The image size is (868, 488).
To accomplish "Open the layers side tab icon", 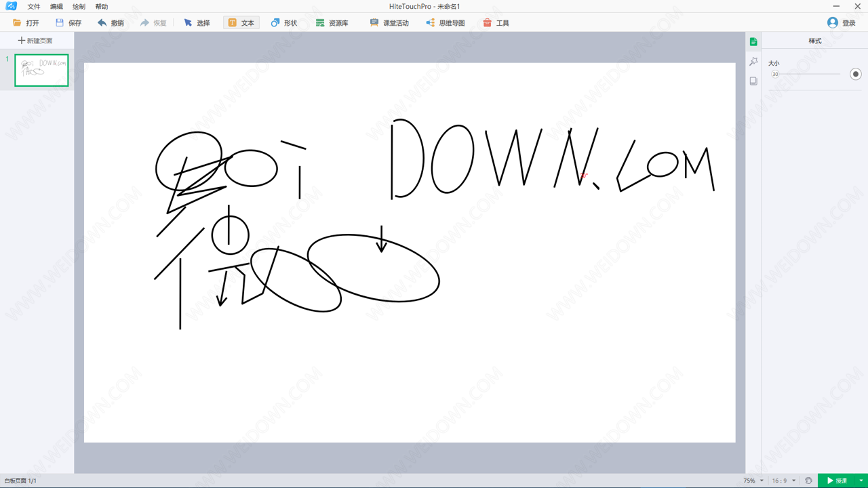I will click(x=753, y=81).
